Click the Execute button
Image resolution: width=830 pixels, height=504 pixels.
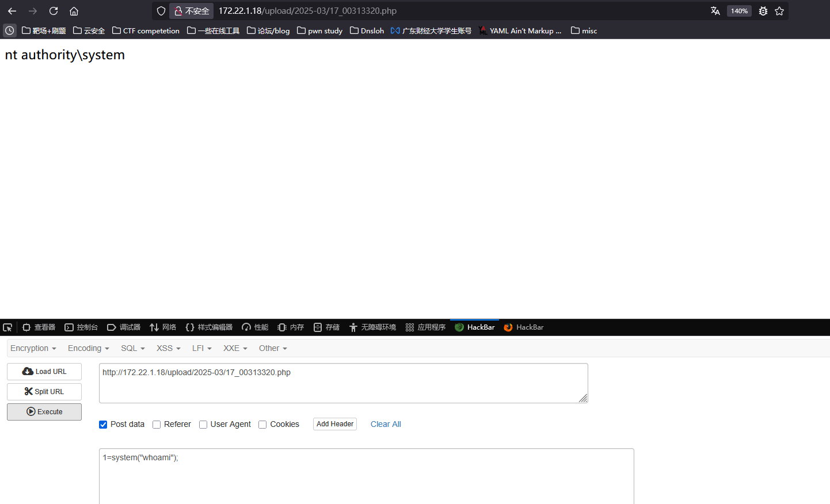pyautogui.click(x=44, y=412)
